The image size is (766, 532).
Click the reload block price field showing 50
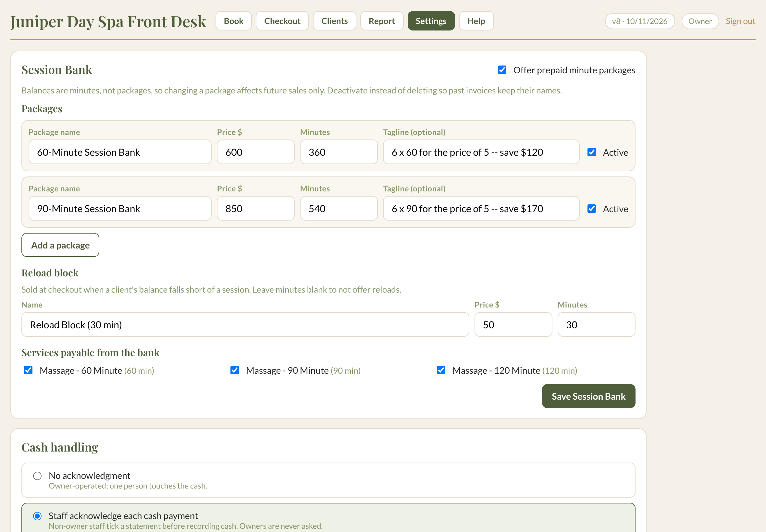point(513,324)
